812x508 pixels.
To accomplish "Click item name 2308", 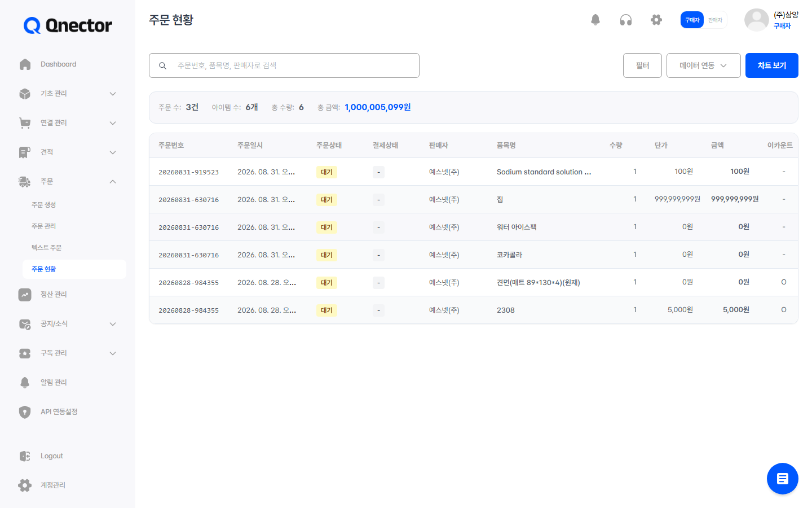I will (506, 310).
